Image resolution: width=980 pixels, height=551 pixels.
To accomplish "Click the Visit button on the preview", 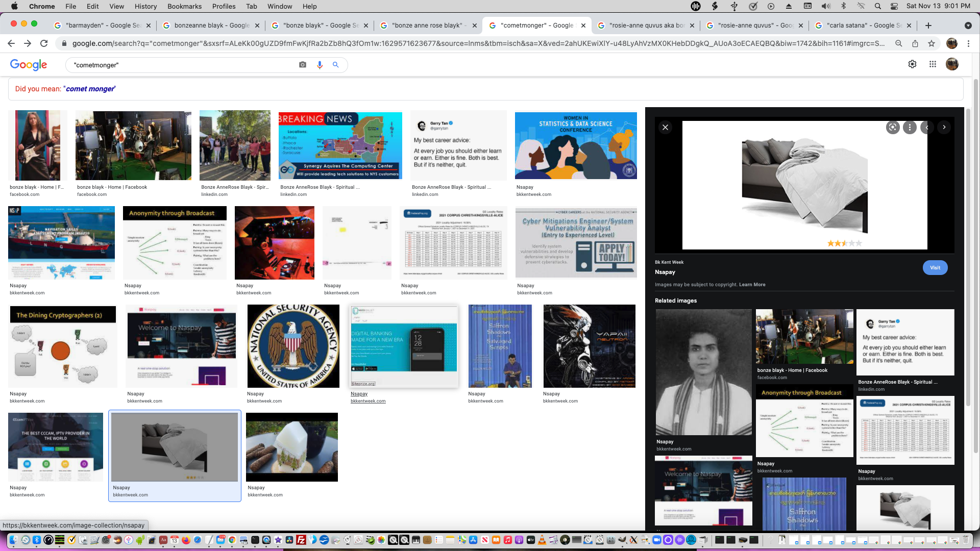I will click(935, 267).
